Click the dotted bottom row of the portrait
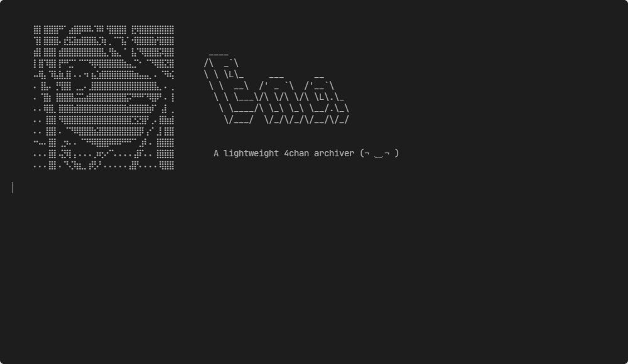This screenshot has height=364, width=628. 104,164
